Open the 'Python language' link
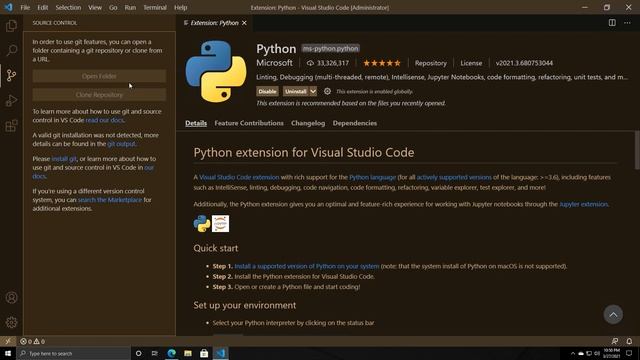 tap(373, 177)
